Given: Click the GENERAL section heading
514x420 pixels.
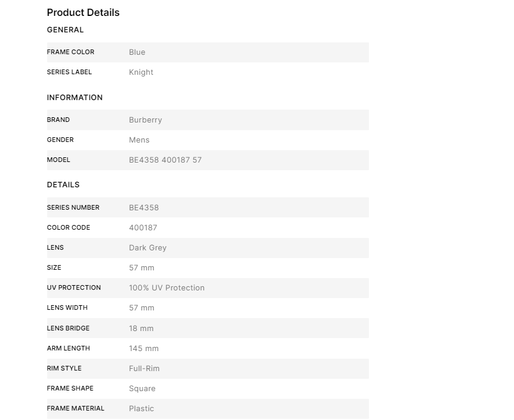Looking at the screenshot, I should [x=65, y=29].
